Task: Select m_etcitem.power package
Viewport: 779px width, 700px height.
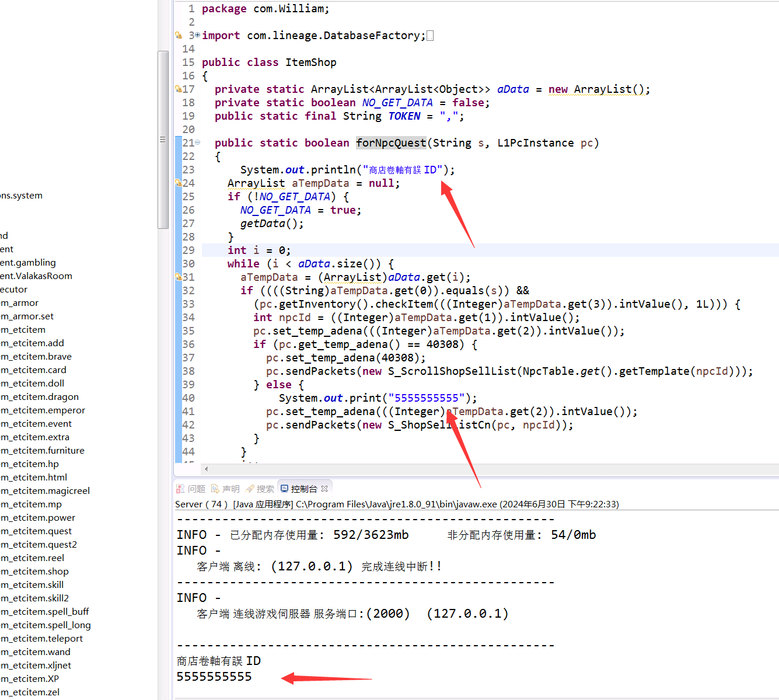Action: pyautogui.click(x=38, y=518)
